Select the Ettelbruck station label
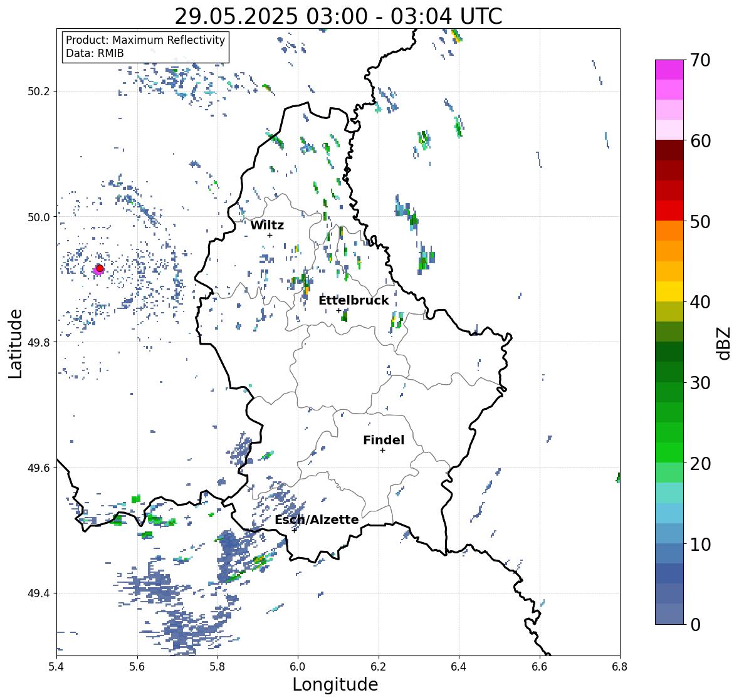The image size is (739, 700). coord(354,300)
